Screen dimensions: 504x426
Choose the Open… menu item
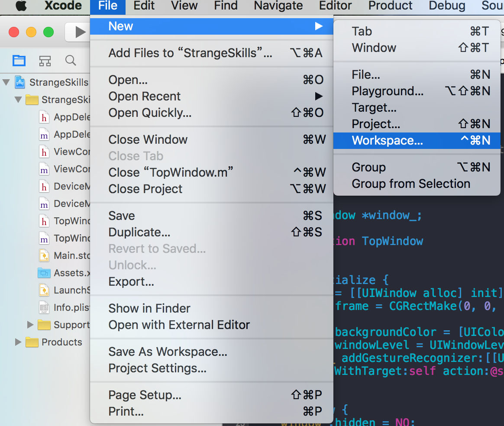click(x=211, y=80)
